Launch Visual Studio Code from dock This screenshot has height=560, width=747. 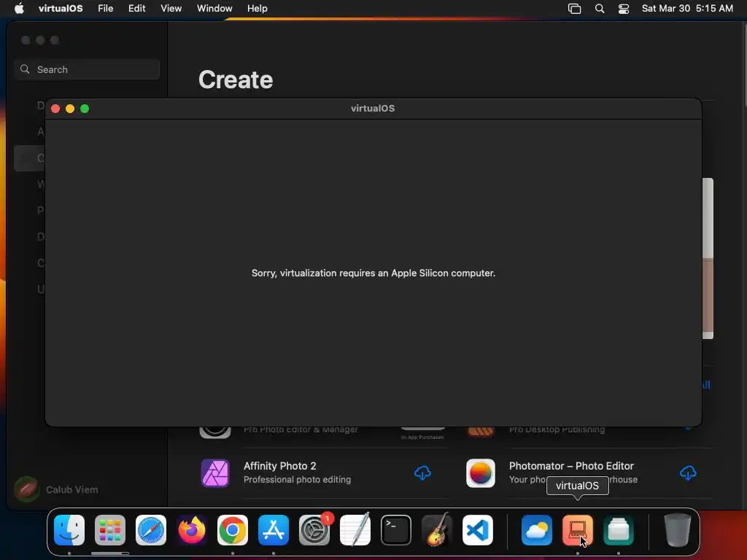click(x=478, y=530)
